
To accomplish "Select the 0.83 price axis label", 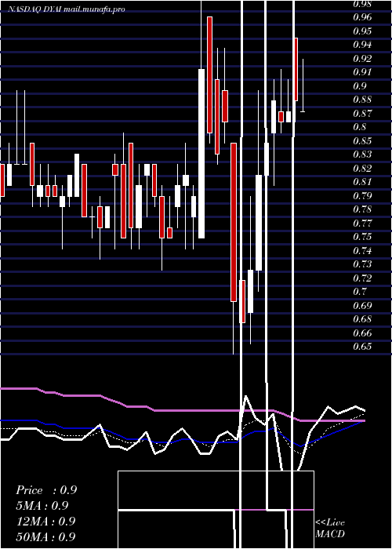I will (362, 154).
